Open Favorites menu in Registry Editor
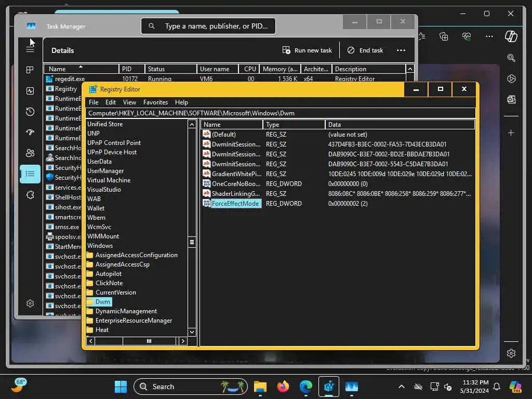532x399 pixels. pyautogui.click(x=155, y=102)
